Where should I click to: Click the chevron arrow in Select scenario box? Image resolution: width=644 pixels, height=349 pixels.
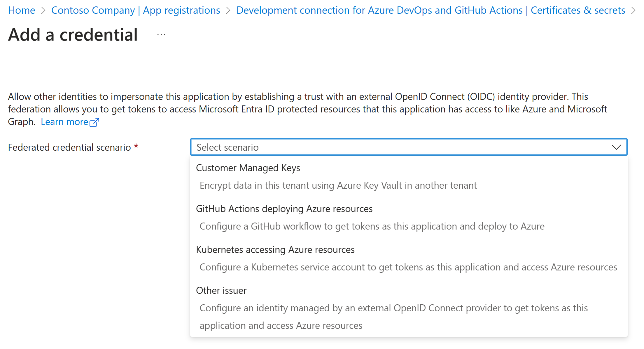point(616,147)
